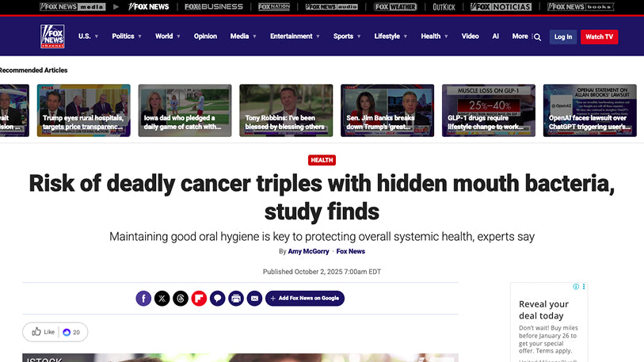The height and width of the screenshot is (362, 644).
Task: Click the print article icon
Action: tap(236, 299)
